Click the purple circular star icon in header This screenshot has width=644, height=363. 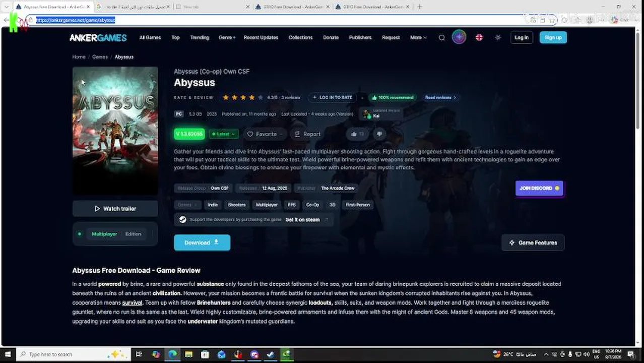459,37
